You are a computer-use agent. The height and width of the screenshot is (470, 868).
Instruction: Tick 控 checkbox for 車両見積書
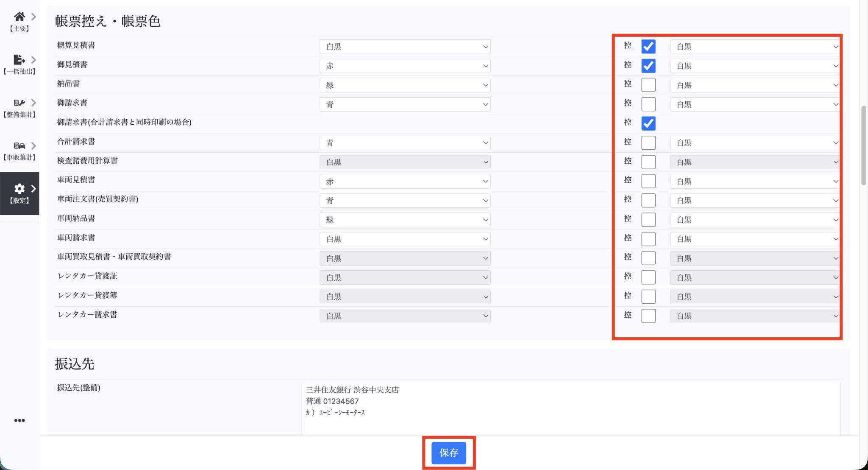648,181
